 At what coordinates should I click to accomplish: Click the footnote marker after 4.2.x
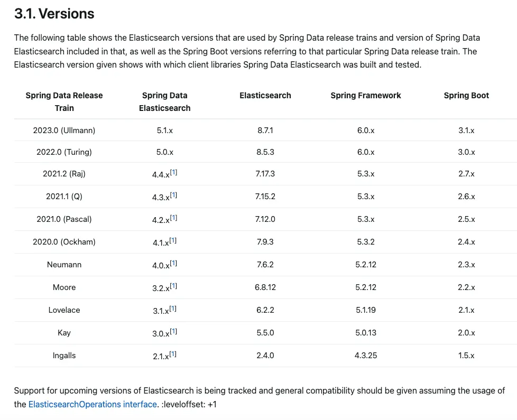pos(173,217)
